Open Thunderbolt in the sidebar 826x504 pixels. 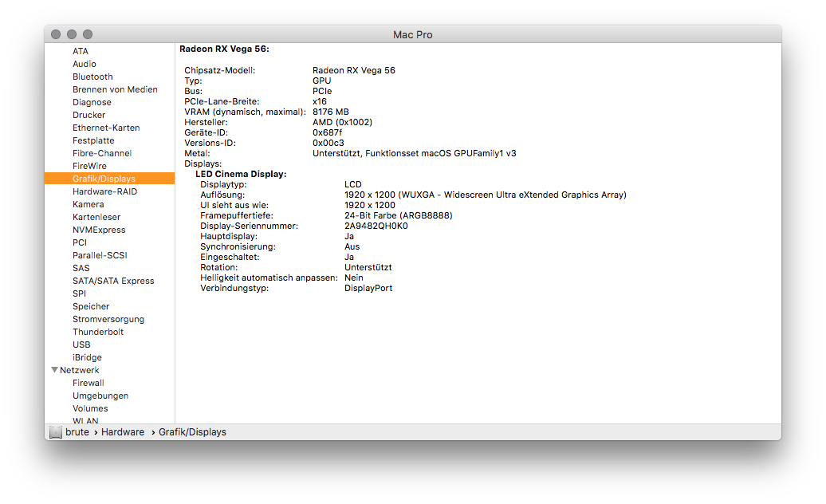click(x=98, y=332)
